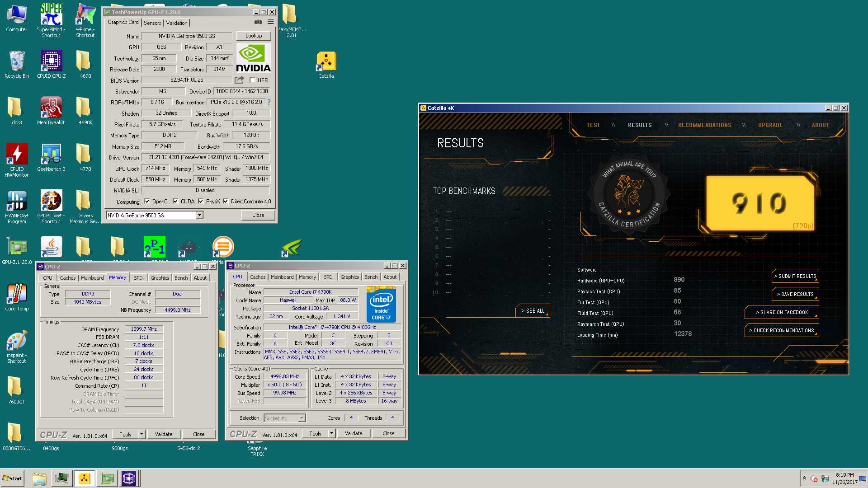This screenshot has width=868, height=488.
Task: Expand the Tools dropdown arrow in CPU-Z CPU window
Action: 331,433
